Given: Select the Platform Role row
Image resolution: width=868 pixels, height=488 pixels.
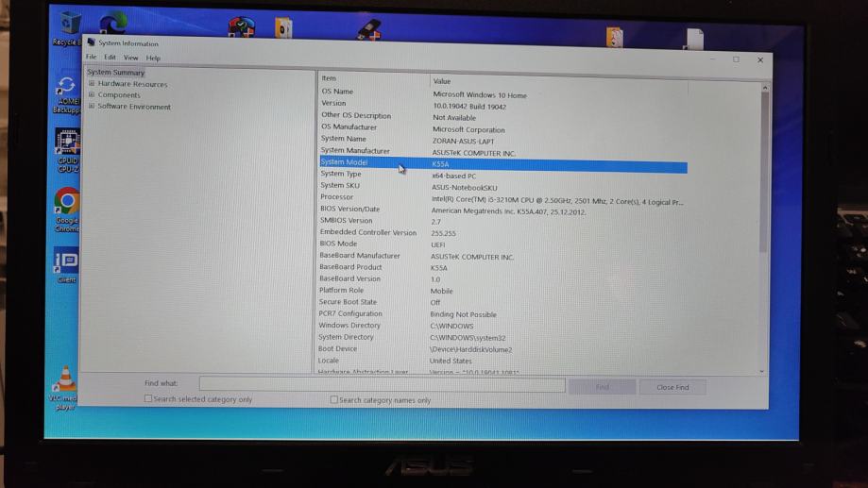Looking at the screenshot, I should [503, 291].
